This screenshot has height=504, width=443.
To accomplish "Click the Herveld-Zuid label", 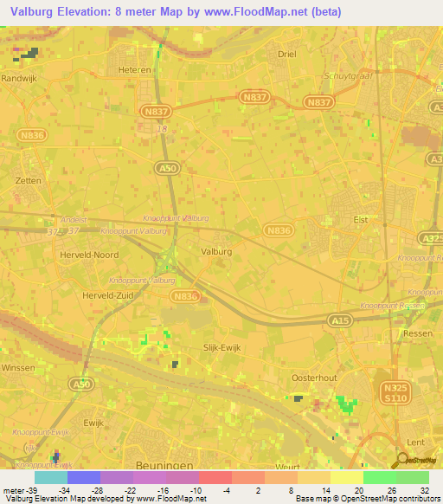I will (x=107, y=295).
